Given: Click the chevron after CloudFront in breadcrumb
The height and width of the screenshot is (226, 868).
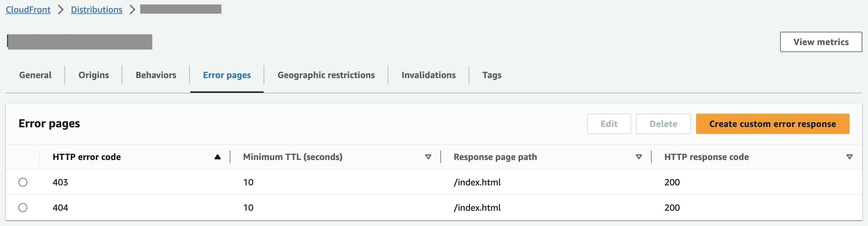Looking at the screenshot, I should [x=61, y=10].
